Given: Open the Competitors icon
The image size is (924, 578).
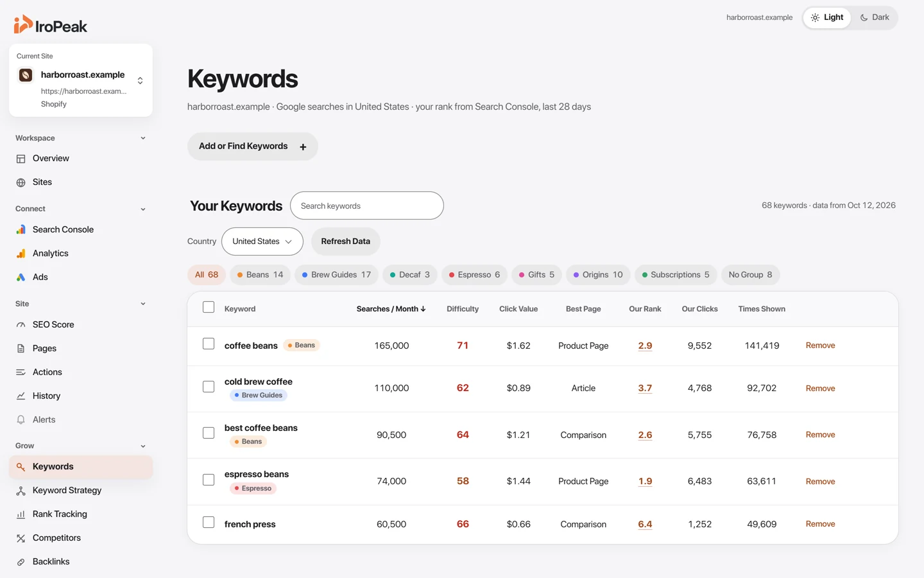Looking at the screenshot, I should [x=21, y=538].
